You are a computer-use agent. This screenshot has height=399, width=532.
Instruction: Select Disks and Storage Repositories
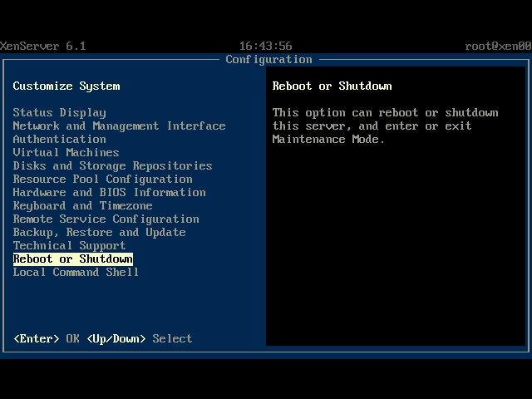click(113, 165)
